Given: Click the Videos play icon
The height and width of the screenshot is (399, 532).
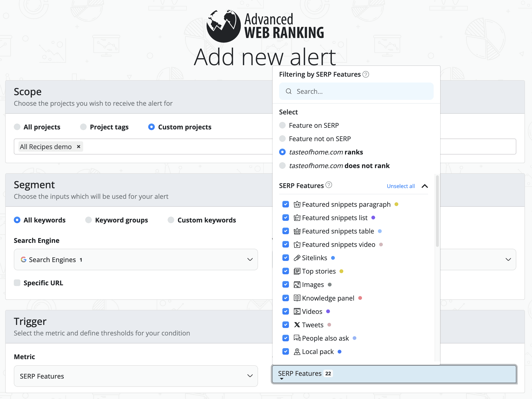Looking at the screenshot, I should click(297, 311).
